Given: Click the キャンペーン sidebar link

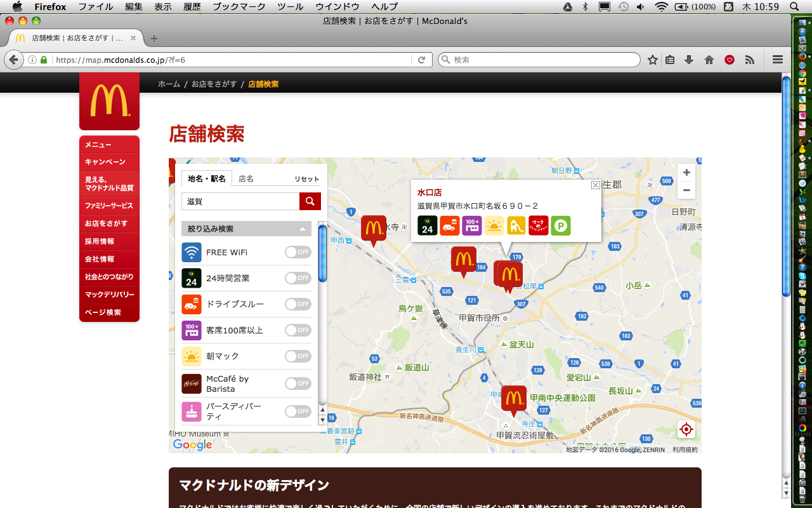Looking at the screenshot, I should coord(109,162).
